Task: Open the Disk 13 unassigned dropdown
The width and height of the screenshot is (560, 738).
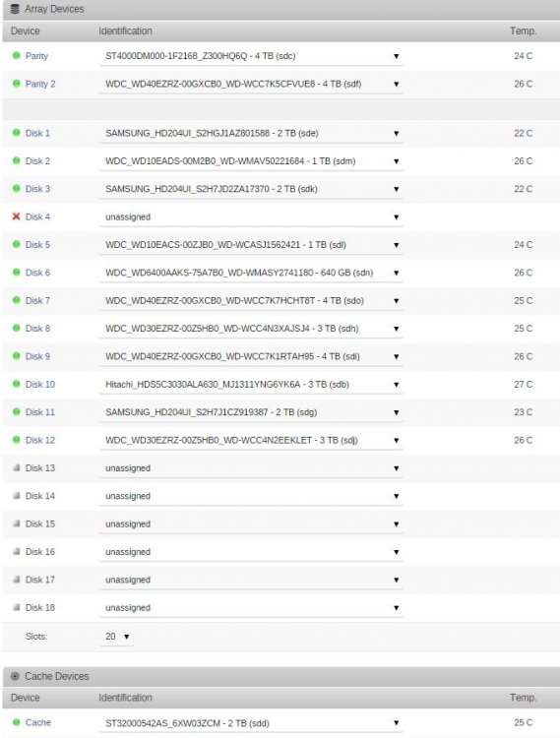Action: click(251, 468)
